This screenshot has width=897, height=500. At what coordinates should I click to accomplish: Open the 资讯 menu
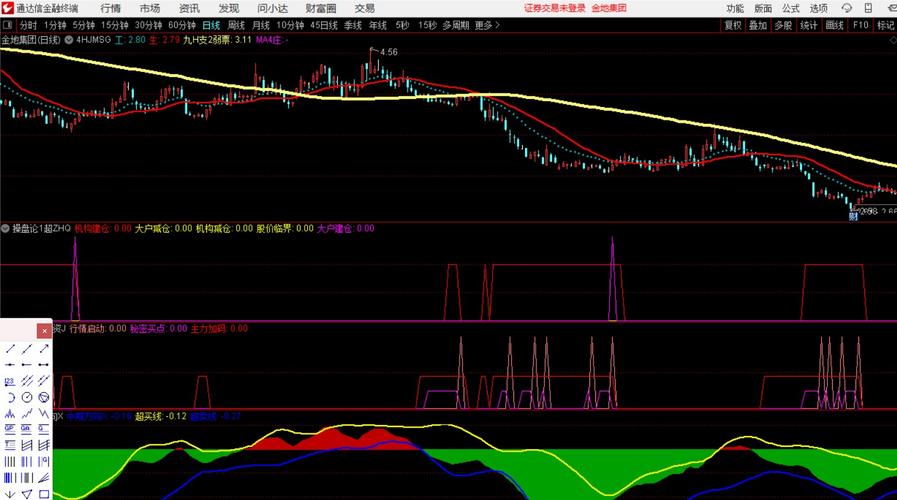point(189,8)
